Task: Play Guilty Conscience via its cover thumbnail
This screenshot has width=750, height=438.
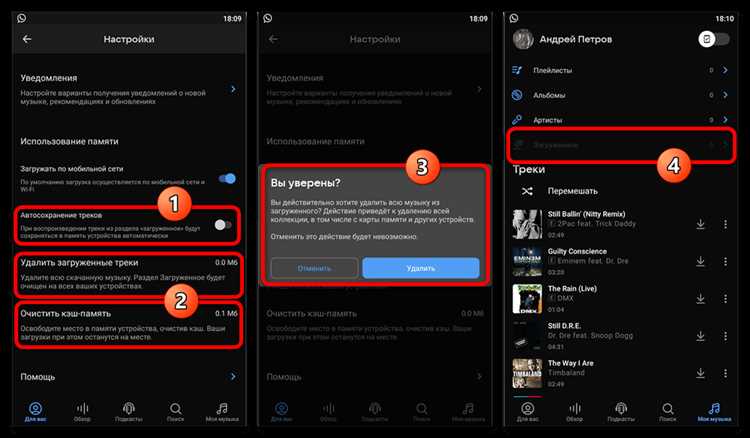Action: (527, 262)
